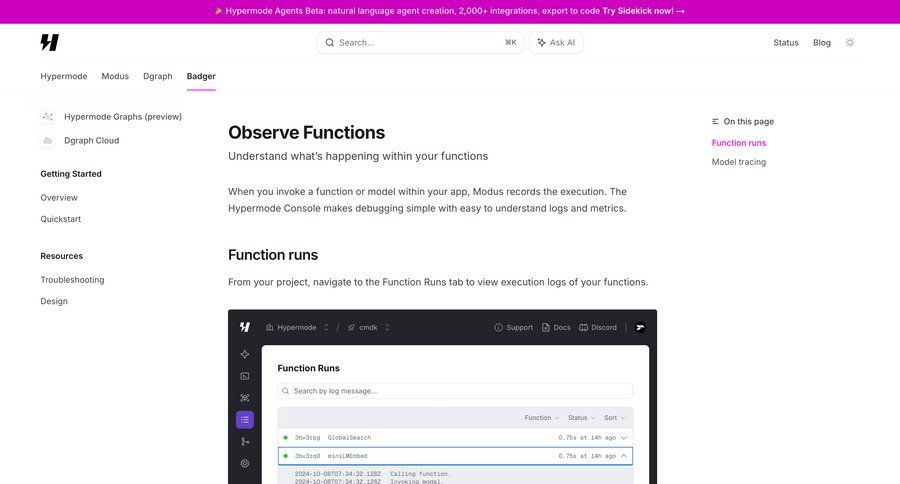Click the 3bv3zq0 run ID

(x=308, y=456)
